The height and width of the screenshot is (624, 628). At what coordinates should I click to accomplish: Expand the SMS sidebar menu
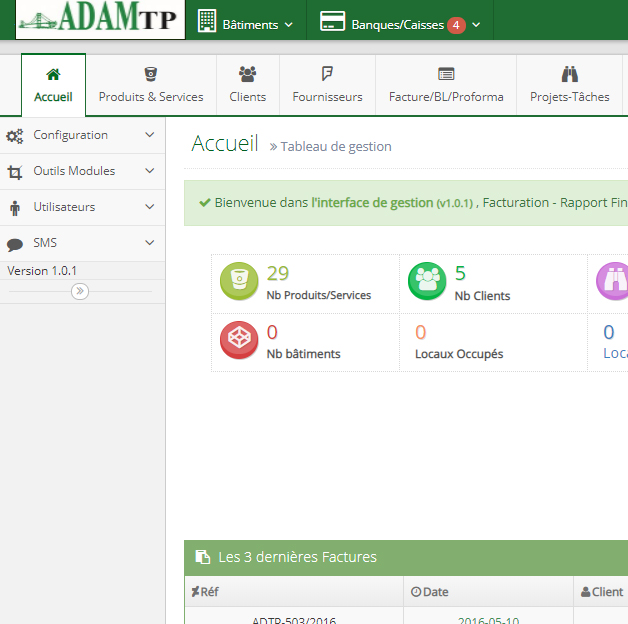82,243
